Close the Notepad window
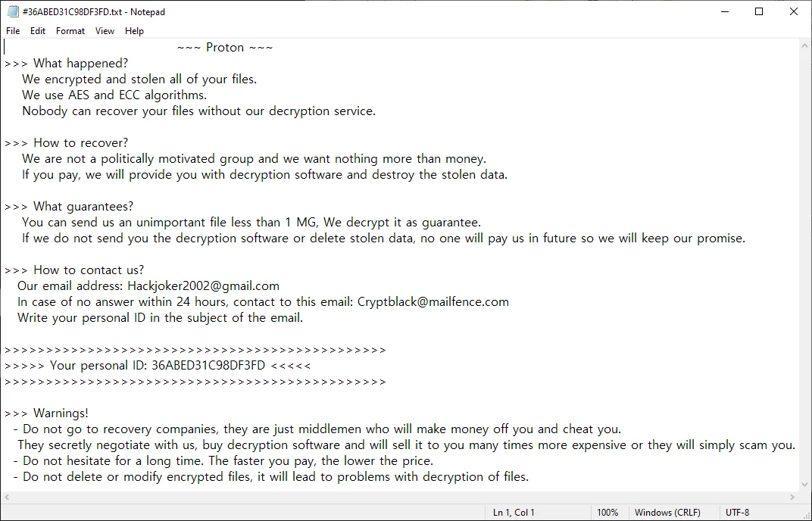 tap(794, 11)
